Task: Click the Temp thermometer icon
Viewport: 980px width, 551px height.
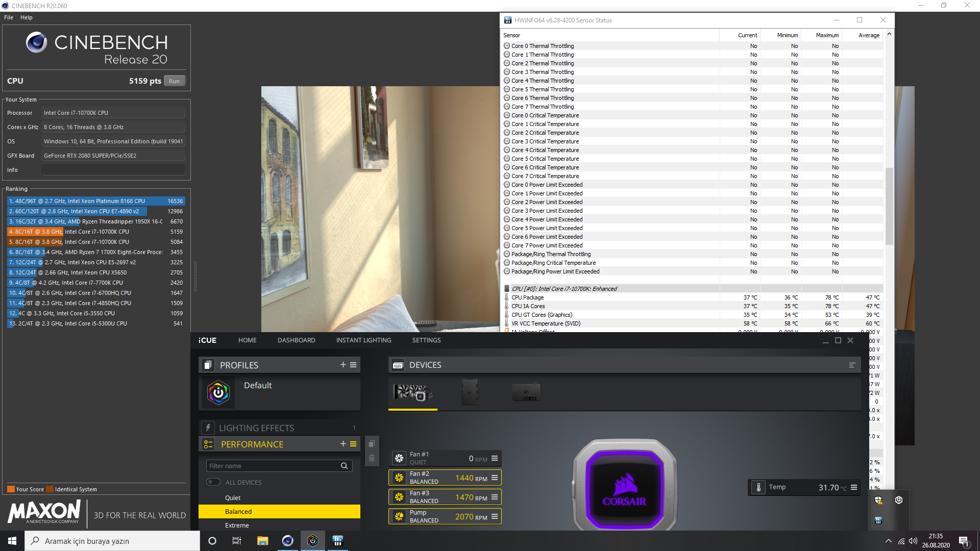Action: tap(758, 487)
